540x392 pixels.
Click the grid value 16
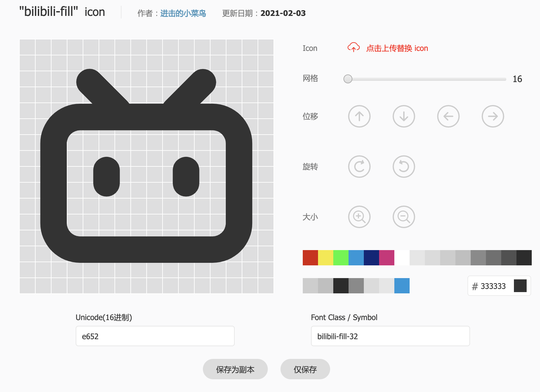tap(517, 79)
